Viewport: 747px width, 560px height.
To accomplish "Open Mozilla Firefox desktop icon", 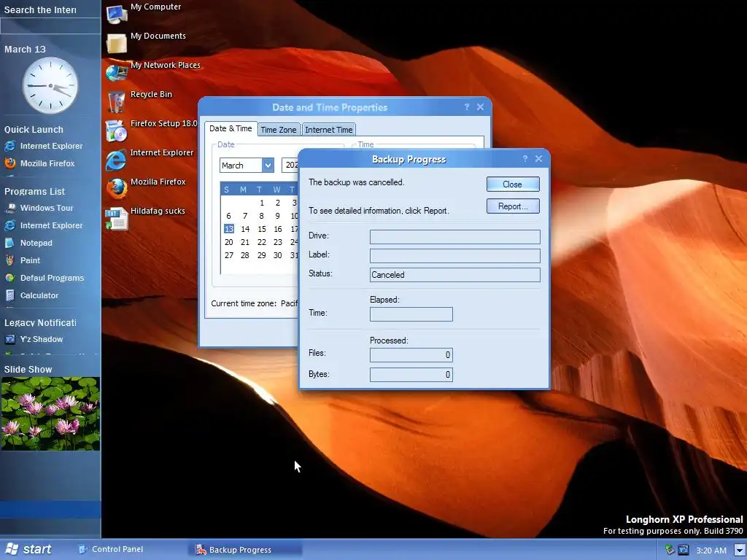I will (117, 189).
